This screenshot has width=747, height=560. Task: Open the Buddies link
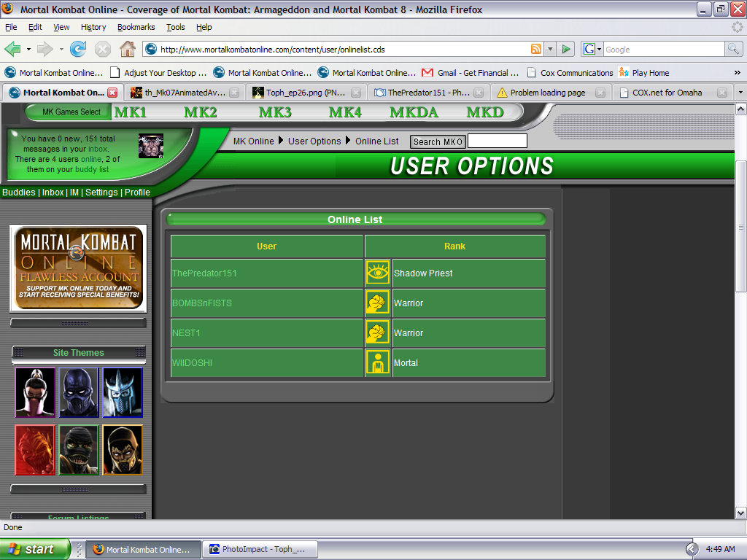pyautogui.click(x=18, y=192)
